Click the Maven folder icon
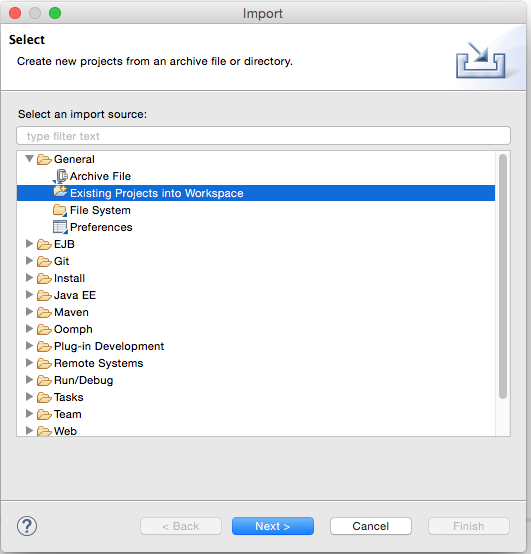Viewport: 531px width, 554px height. (45, 313)
